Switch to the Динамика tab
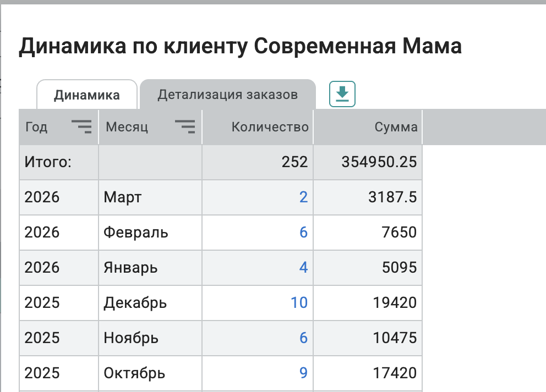This screenshot has width=546, height=392. pyautogui.click(x=86, y=95)
